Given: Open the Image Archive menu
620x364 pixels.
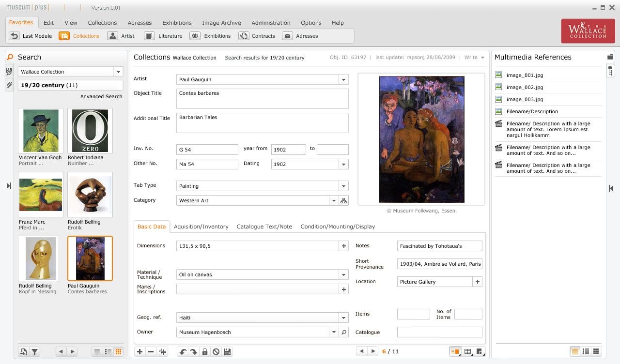Looking at the screenshot, I should 221,23.
